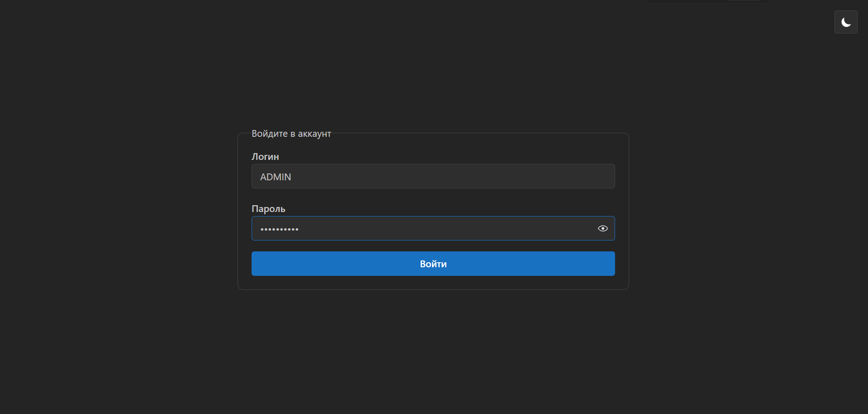Toggle light mode using the moon icon
868x414 pixels.
click(x=846, y=22)
